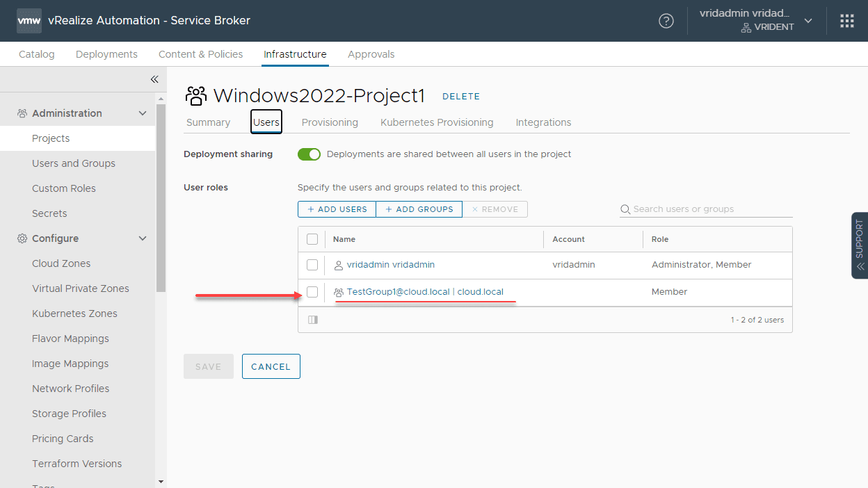868x488 pixels.
Task: Click the Administration people icon
Action: [22, 113]
